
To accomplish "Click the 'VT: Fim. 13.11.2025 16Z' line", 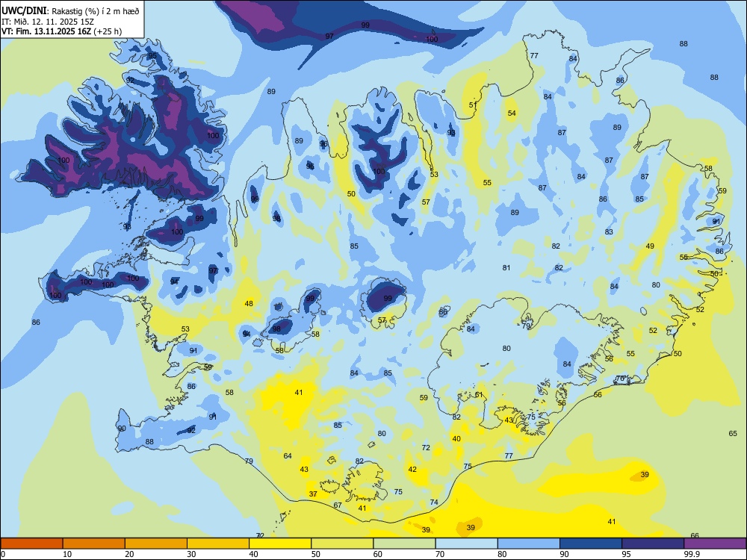I will coord(46,31).
